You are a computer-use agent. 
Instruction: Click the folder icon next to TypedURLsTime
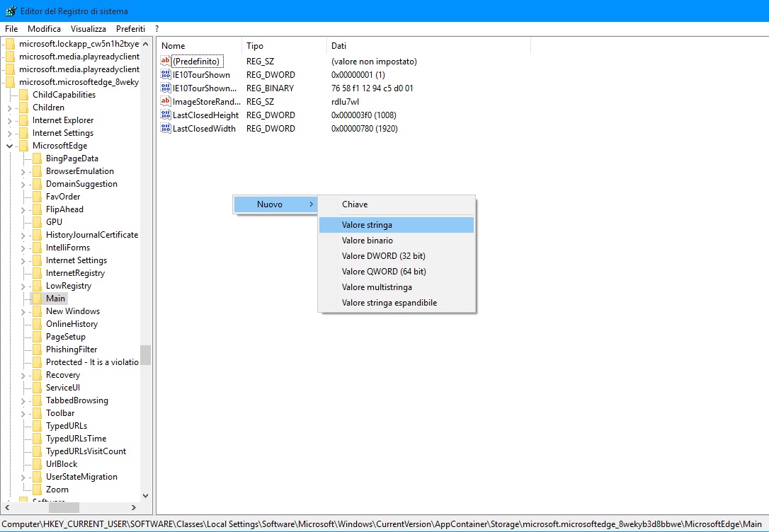tap(37, 439)
